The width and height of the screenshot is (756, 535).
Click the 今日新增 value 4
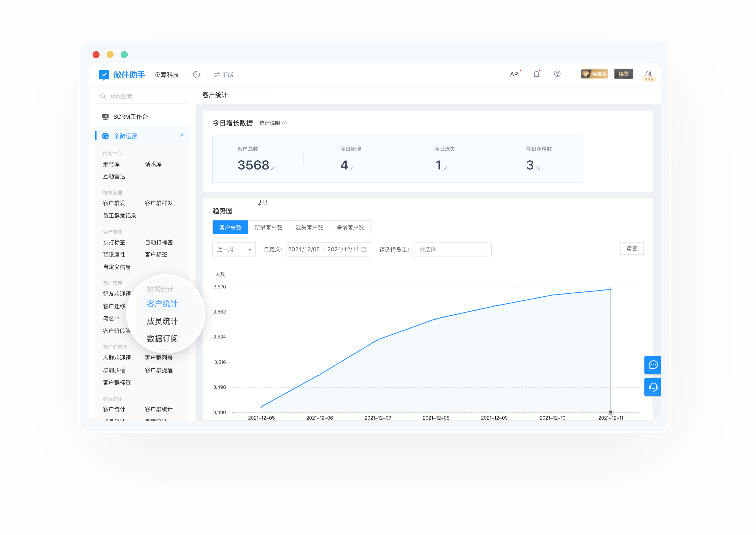[344, 165]
